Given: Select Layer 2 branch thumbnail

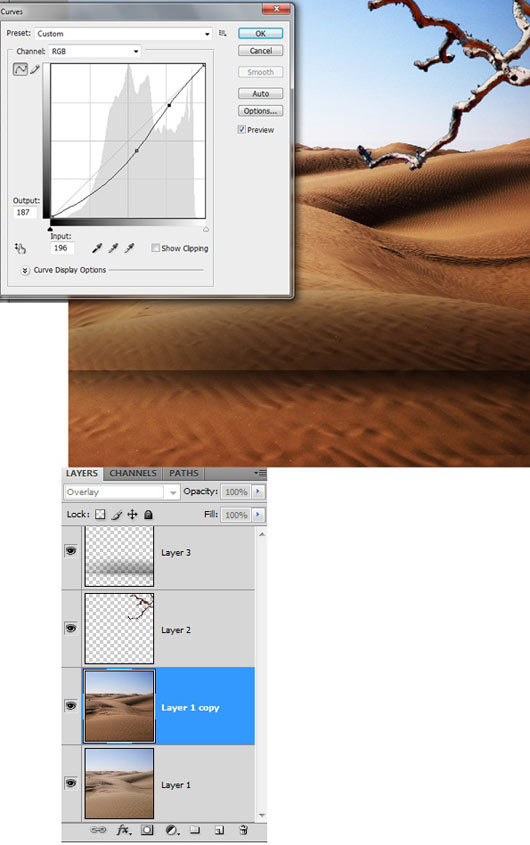Looking at the screenshot, I should tap(119, 628).
